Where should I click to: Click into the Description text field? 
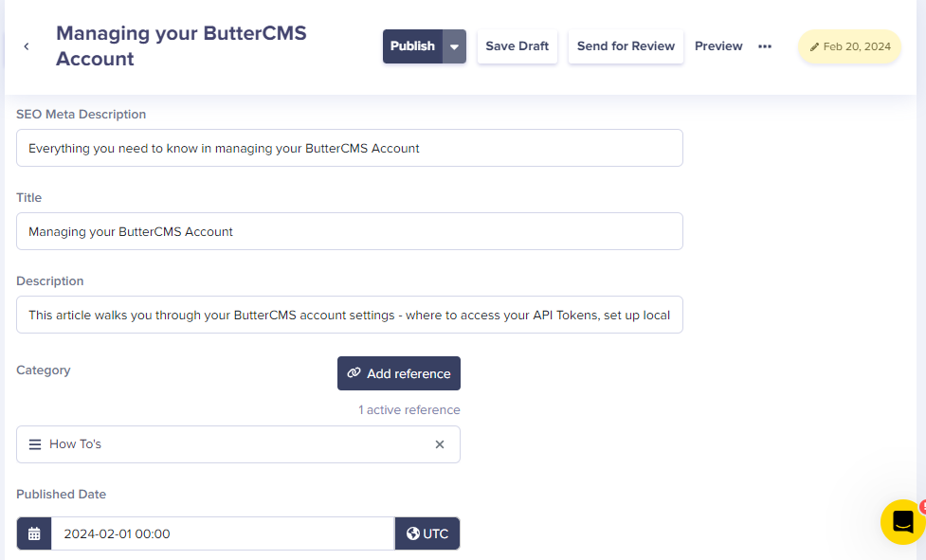pyautogui.click(x=350, y=315)
